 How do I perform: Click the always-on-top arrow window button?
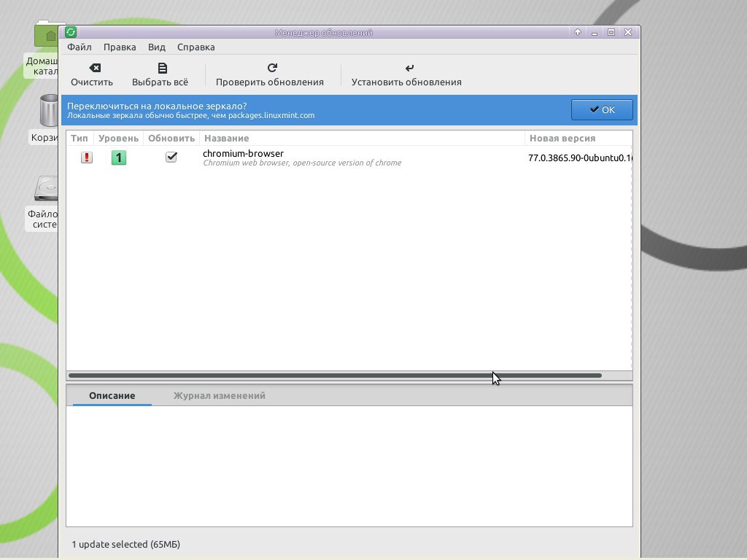click(578, 32)
